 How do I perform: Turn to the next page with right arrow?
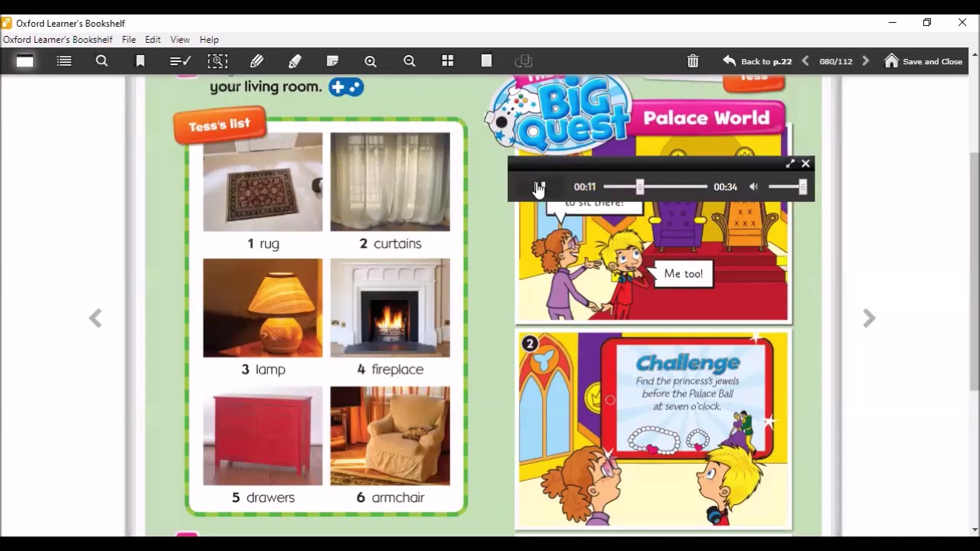(869, 318)
